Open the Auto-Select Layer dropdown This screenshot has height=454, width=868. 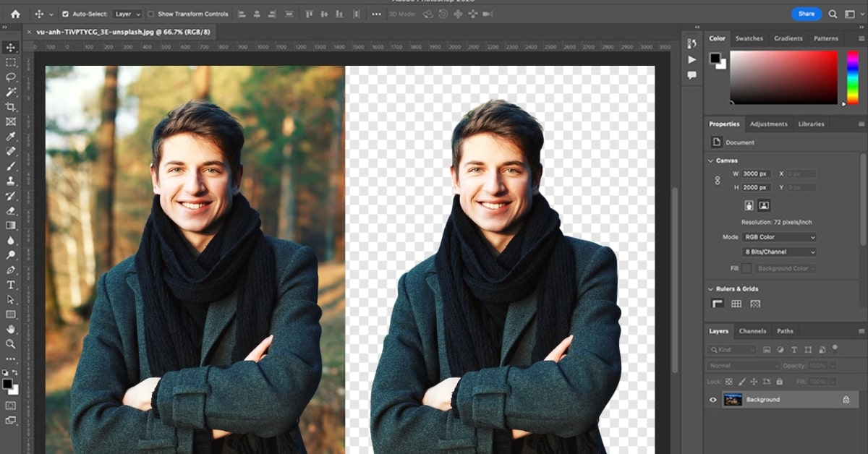(128, 14)
